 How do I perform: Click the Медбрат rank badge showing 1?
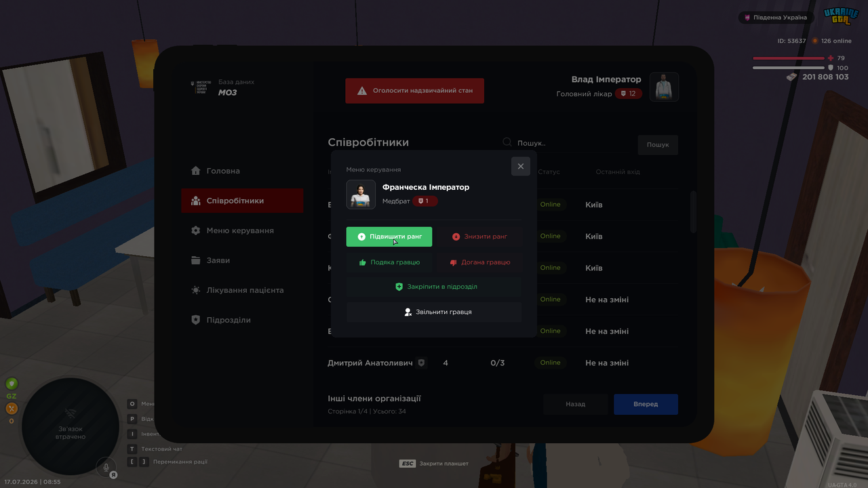[x=425, y=201]
